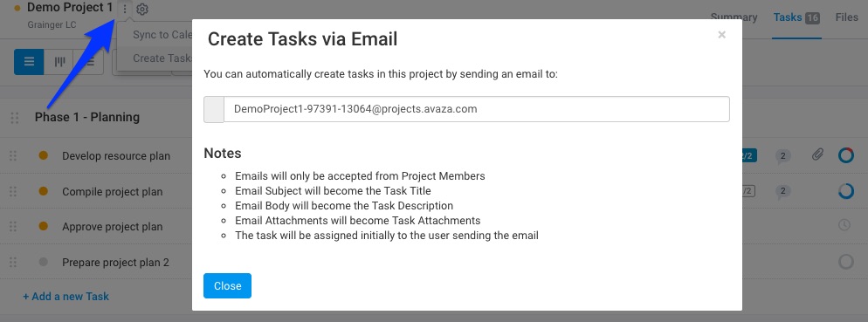Switch to the Summary tab
Image resolution: width=868 pixels, height=322 pixels.
coord(734,17)
